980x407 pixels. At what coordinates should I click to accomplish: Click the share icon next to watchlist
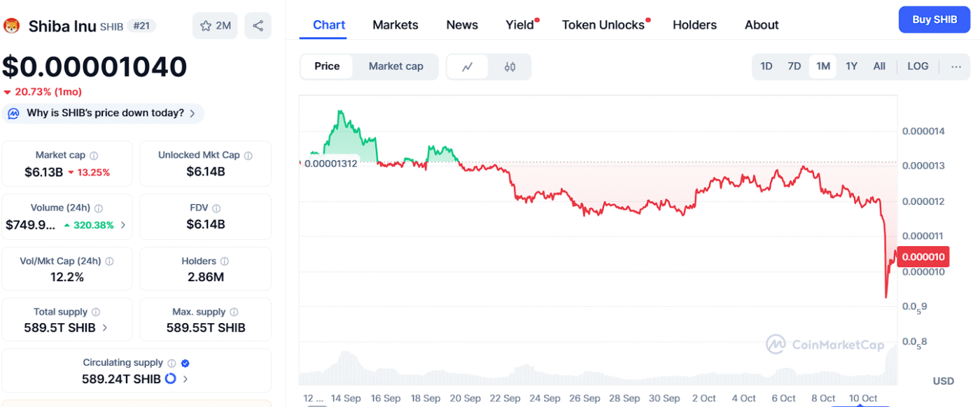258,26
